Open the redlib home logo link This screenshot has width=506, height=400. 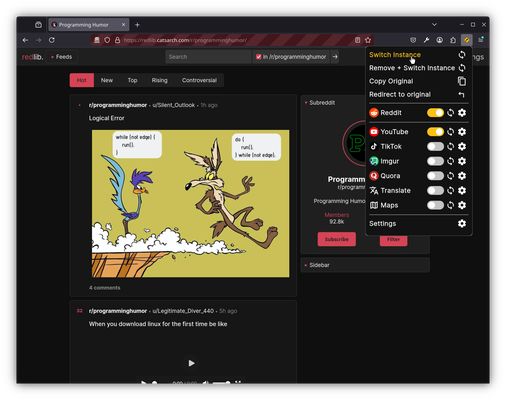pos(32,57)
